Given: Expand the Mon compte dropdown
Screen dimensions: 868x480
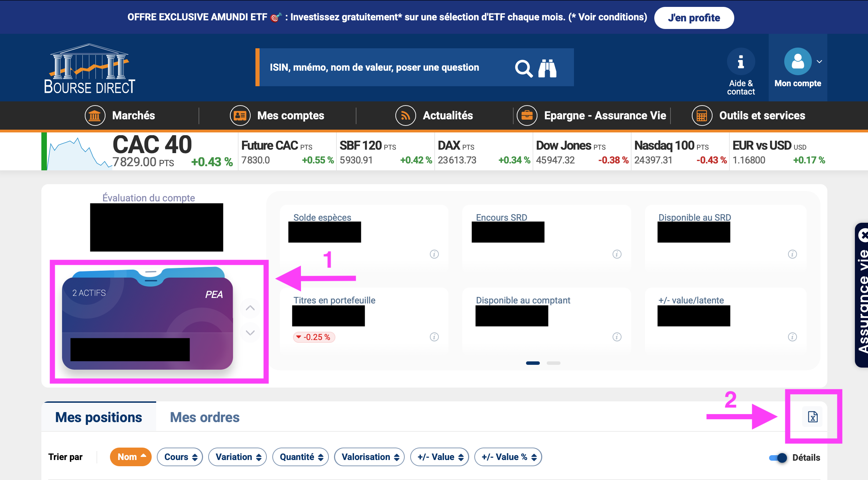Looking at the screenshot, I should [819, 62].
